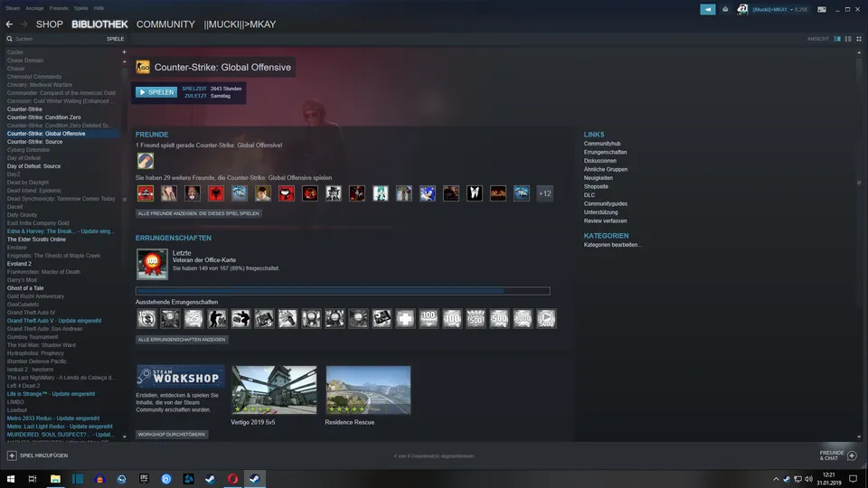Open the Windows Start menu
The width and height of the screenshot is (868, 488).
click(x=11, y=479)
